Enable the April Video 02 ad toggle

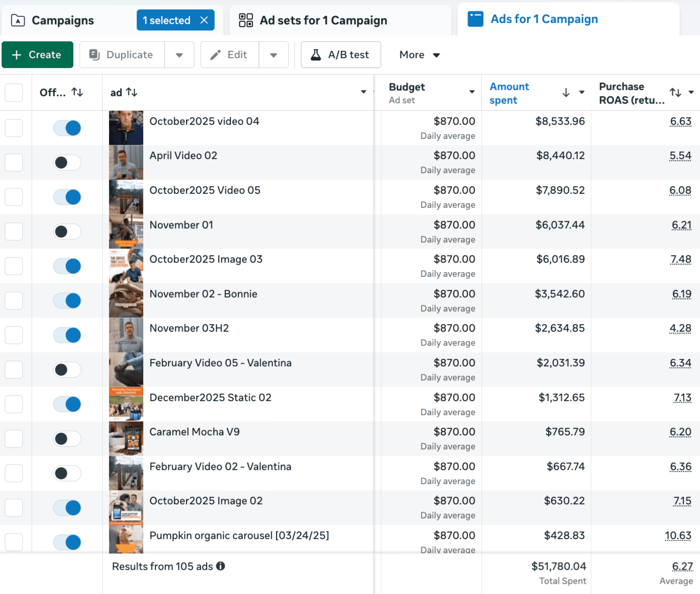[67, 163]
